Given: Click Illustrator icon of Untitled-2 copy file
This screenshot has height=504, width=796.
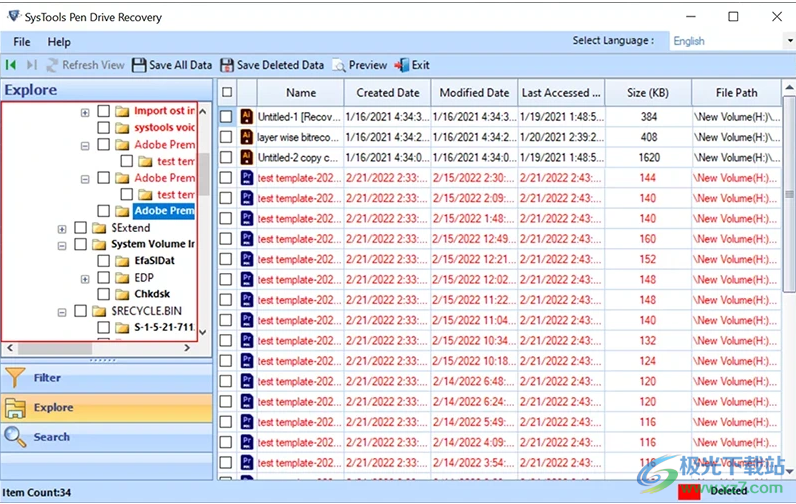Looking at the screenshot, I should click(x=247, y=157).
